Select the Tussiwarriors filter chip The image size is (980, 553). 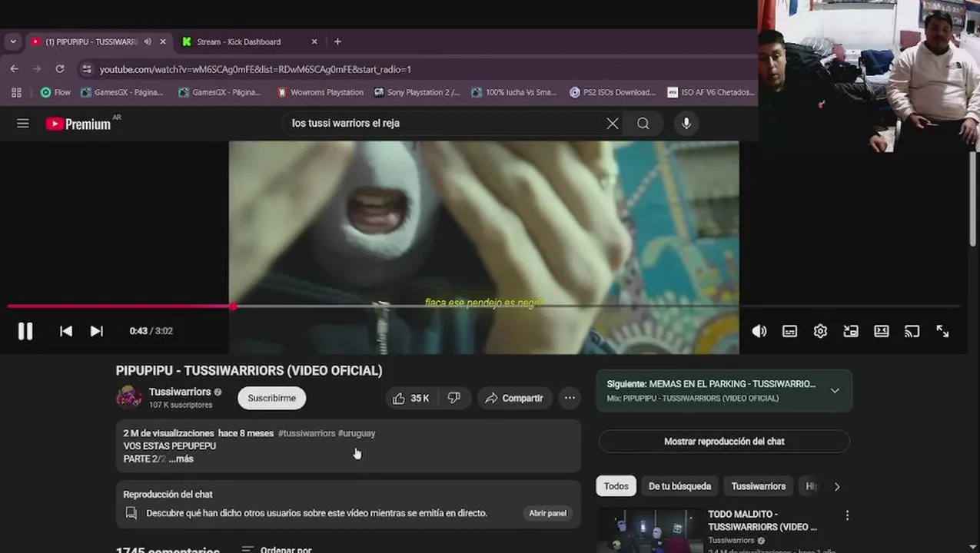(758, 486)
